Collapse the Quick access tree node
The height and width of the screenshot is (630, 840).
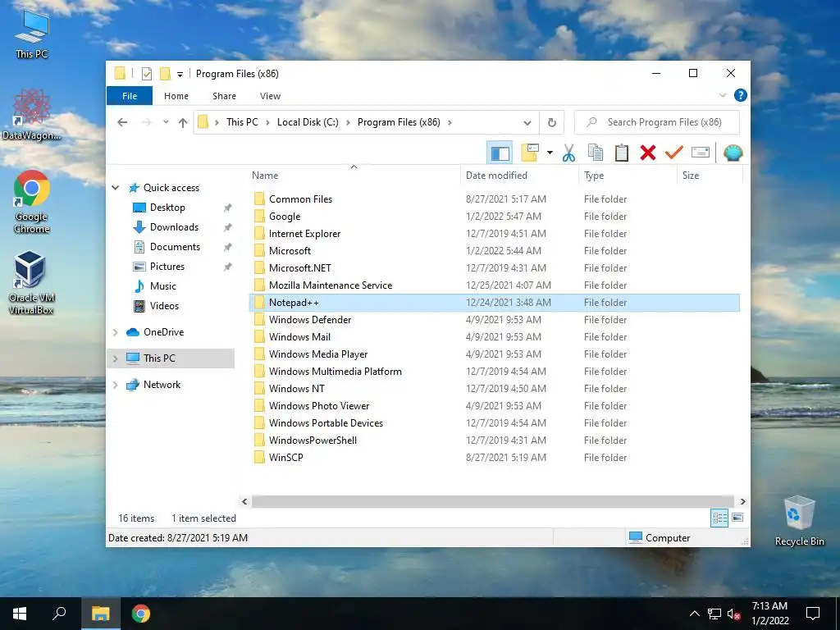coord(115,188)
